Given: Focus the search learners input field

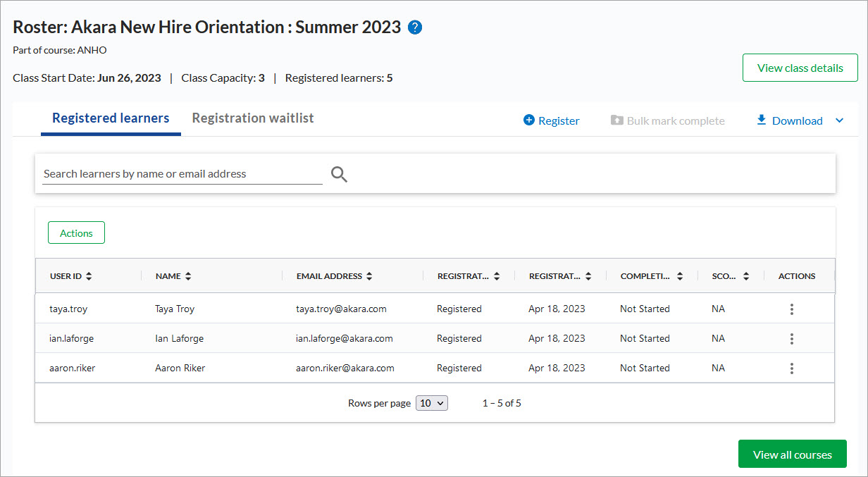Looking at the screenshot, I should coord(182,174).
